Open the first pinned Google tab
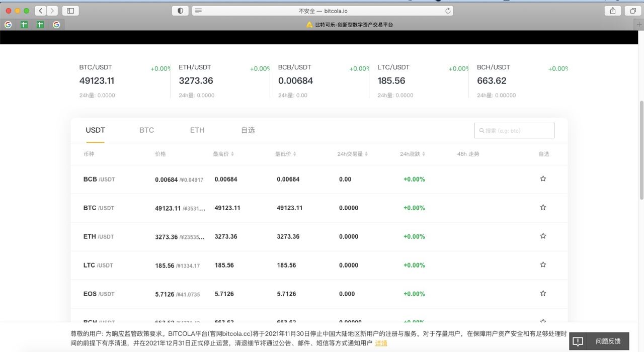 pos(8,24)
